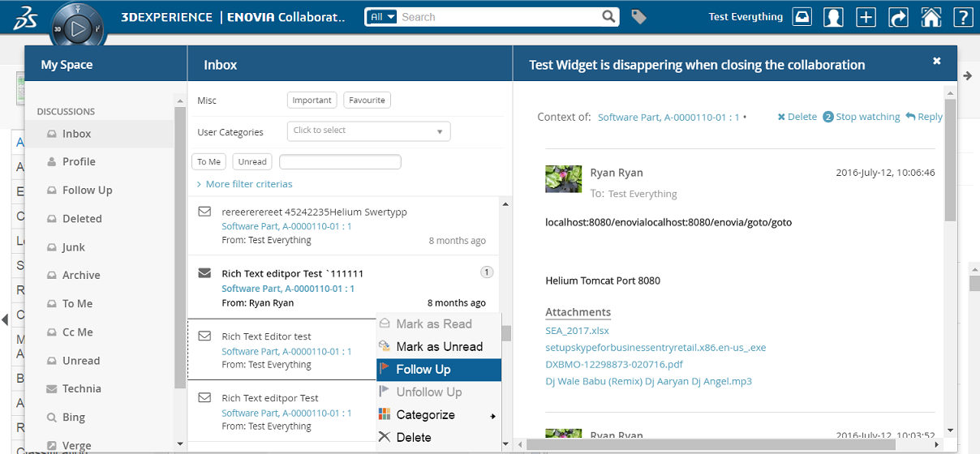This screenshot has width=980, height=454.
Task: Open the notifications inbox tray icon
Action: 802,17
